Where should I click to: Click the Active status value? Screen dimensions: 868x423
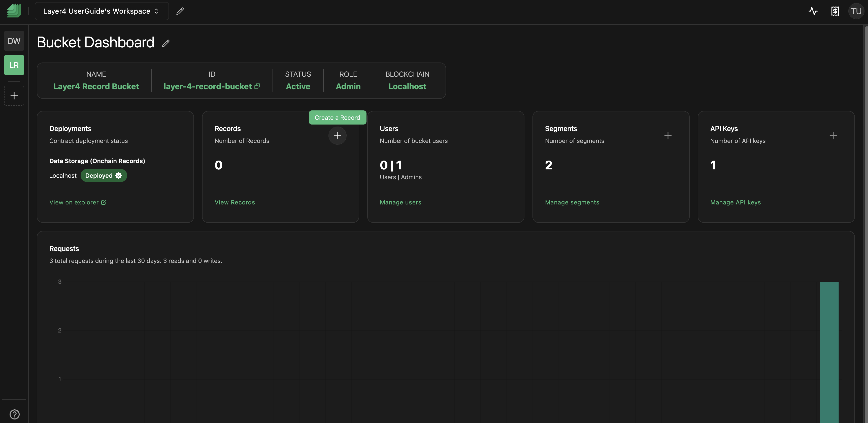coord(298,86)
